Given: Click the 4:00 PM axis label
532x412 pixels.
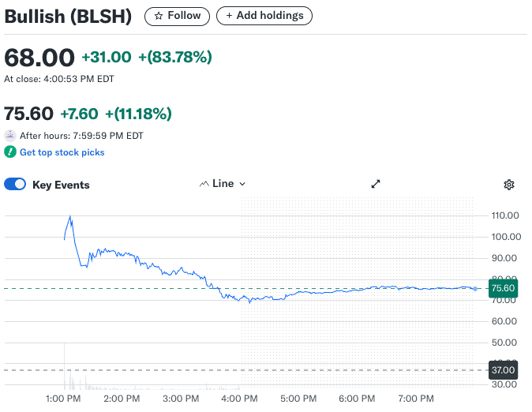Looking at the screenshot, I should pyautogui.click(x=239, y=399).
